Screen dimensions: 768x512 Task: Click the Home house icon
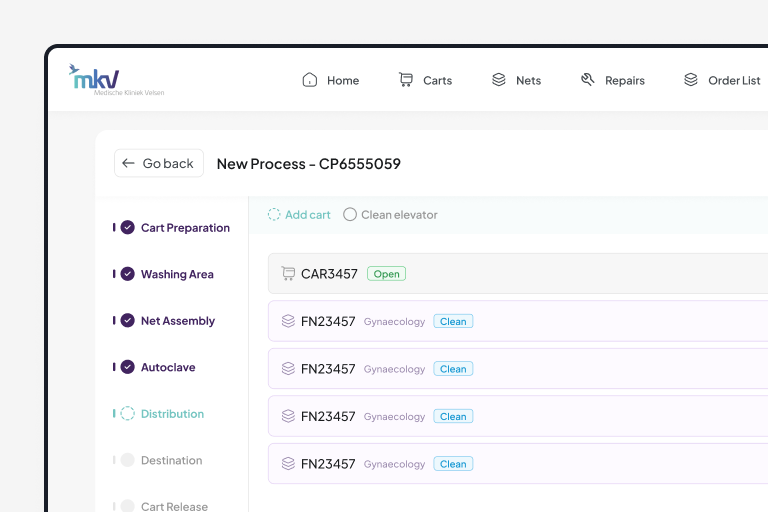[310, 80]
